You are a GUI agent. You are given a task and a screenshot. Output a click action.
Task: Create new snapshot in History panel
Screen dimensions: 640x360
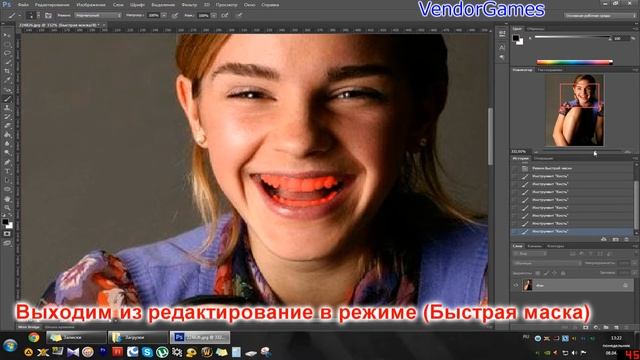click(615, 239)
